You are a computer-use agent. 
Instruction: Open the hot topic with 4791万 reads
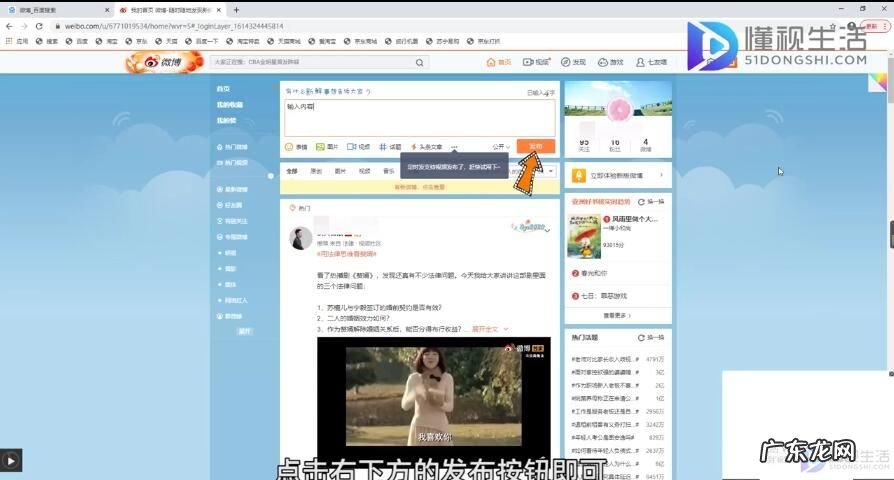tap(617, 359)
